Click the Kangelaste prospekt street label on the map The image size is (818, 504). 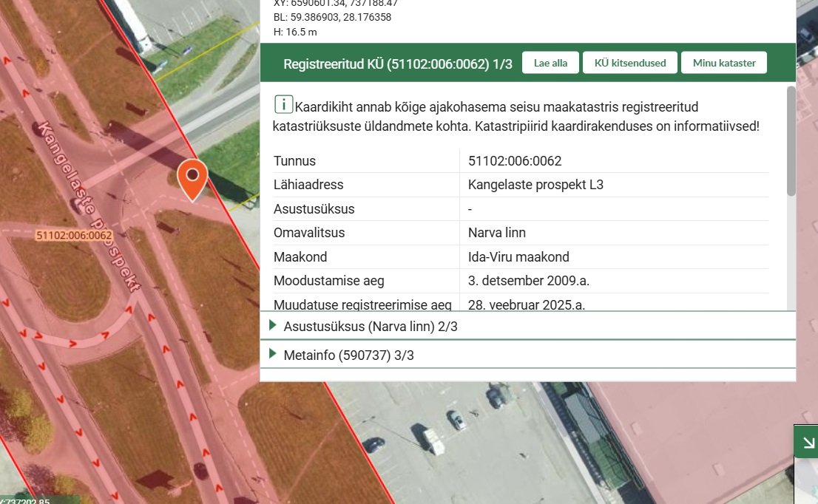(89, 208)
